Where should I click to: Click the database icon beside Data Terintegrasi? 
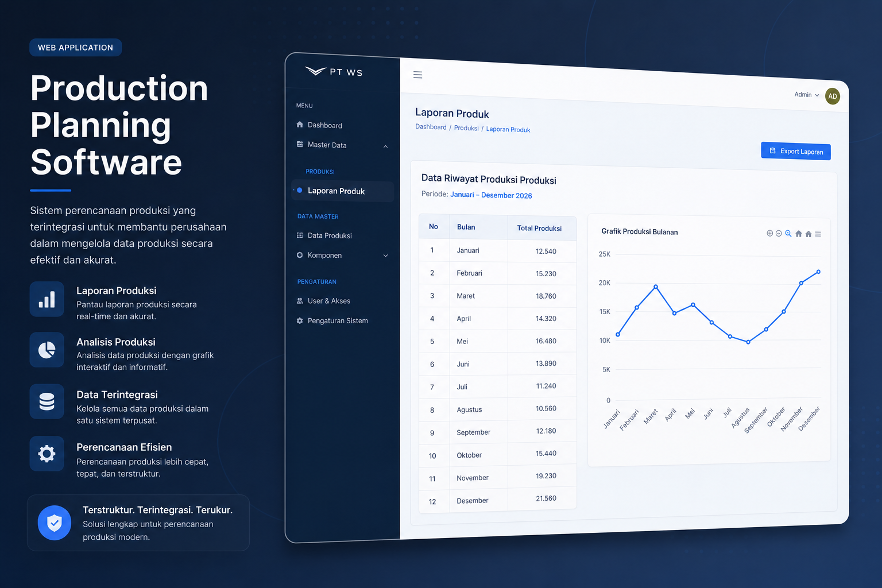point(47,401)
